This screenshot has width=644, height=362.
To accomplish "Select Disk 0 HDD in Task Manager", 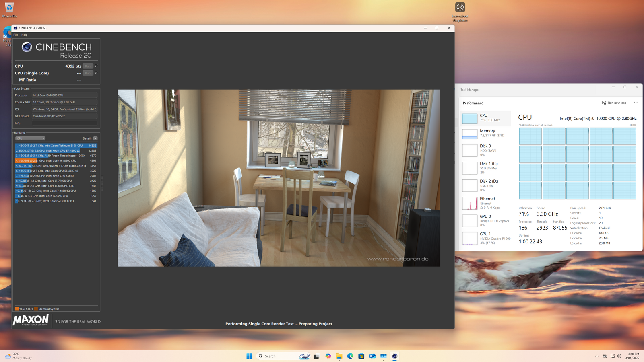I will [485, 150].
